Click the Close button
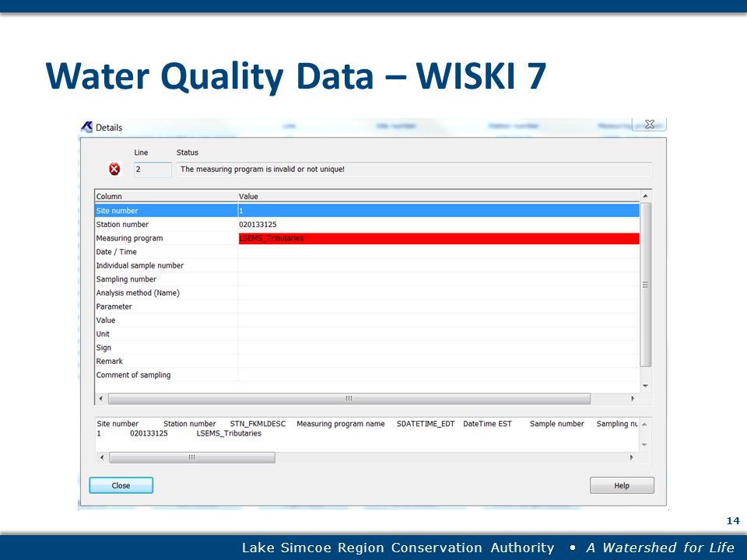Image resolution: width=747 pixels, height=560 pixels. pos(121,485)
